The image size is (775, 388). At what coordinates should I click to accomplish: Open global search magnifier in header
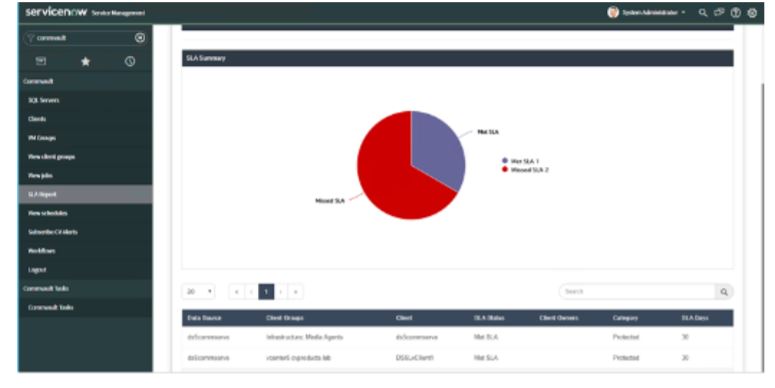click(702, 13)
